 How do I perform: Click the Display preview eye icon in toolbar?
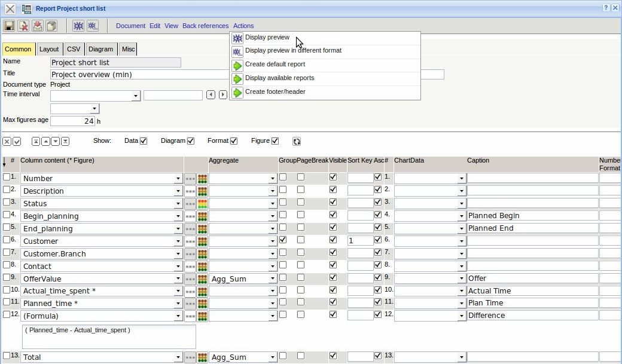78,26
